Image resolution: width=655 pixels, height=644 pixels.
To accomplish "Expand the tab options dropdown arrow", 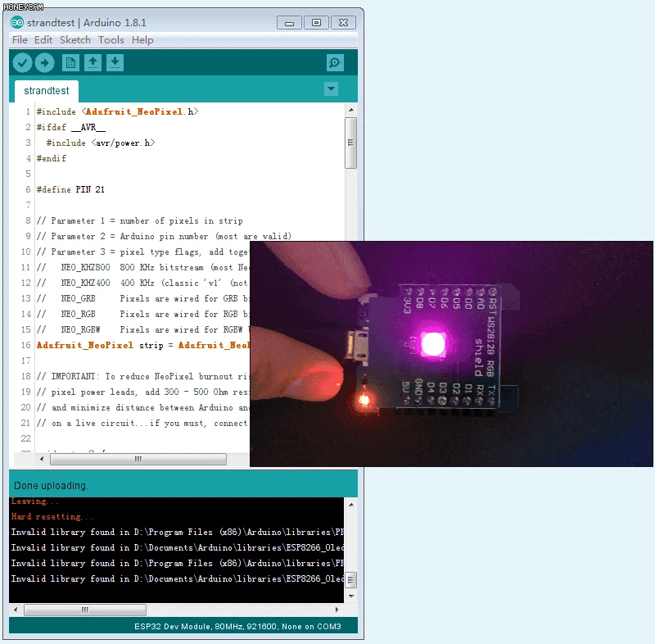I will [332, 88].
